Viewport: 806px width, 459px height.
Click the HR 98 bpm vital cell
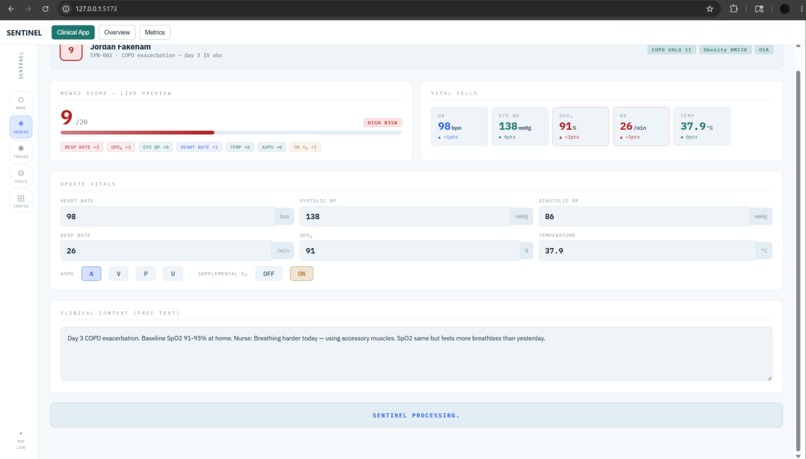[459, 126]
